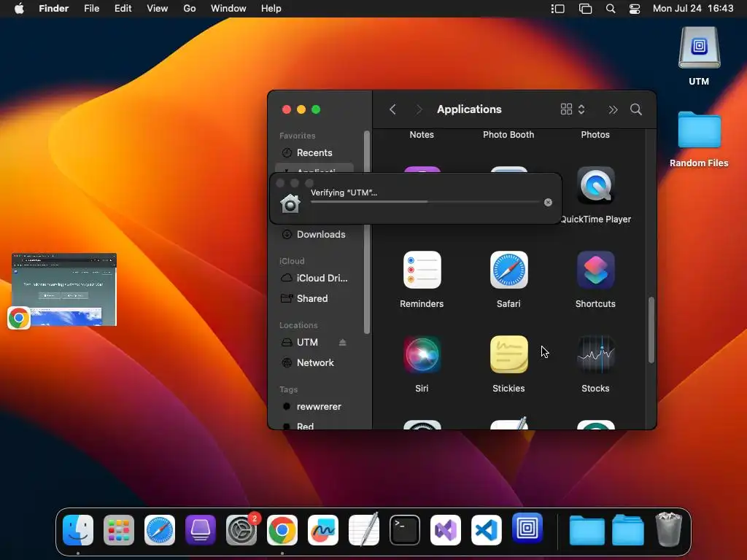Eject the UTM volume in sidebar
747x560 pixels.
point(342,343)
